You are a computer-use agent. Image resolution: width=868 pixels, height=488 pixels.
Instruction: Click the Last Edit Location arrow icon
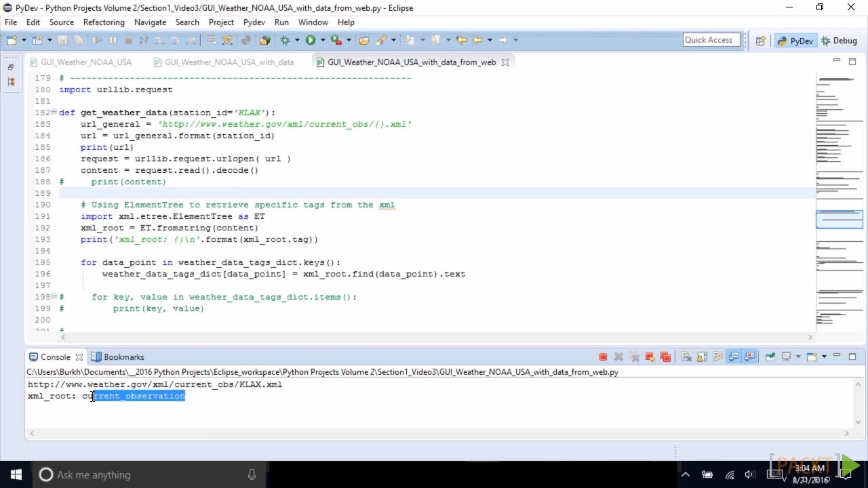pyautogui.click(x=460, y=40)
